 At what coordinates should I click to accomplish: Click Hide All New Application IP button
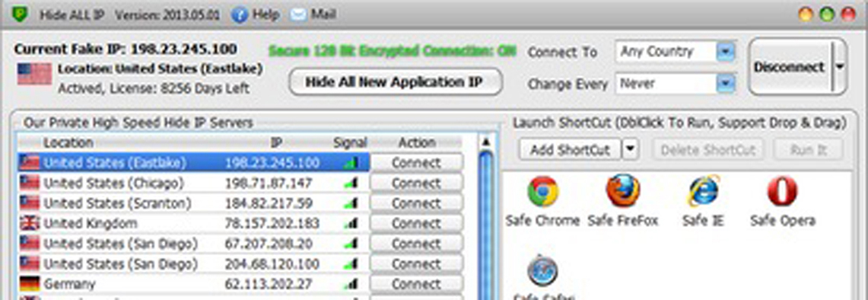coord(396,82)
